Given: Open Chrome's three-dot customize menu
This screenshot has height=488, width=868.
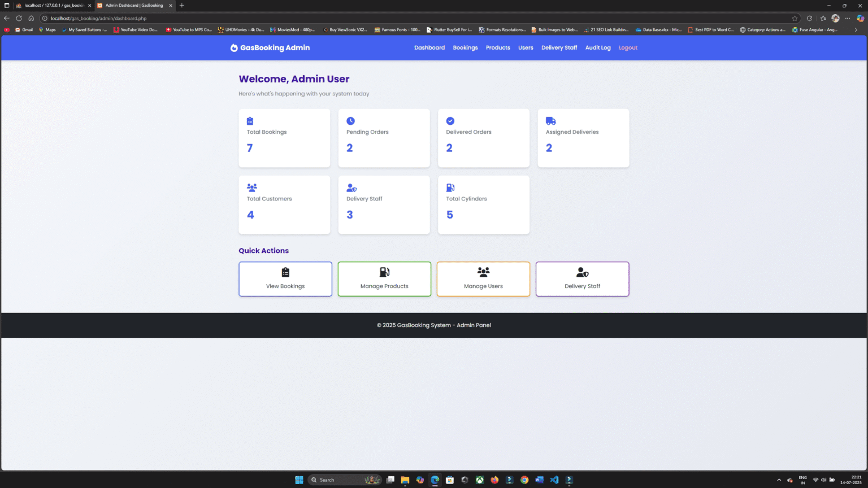Looking at the screenshot, I should click(847, 18).
